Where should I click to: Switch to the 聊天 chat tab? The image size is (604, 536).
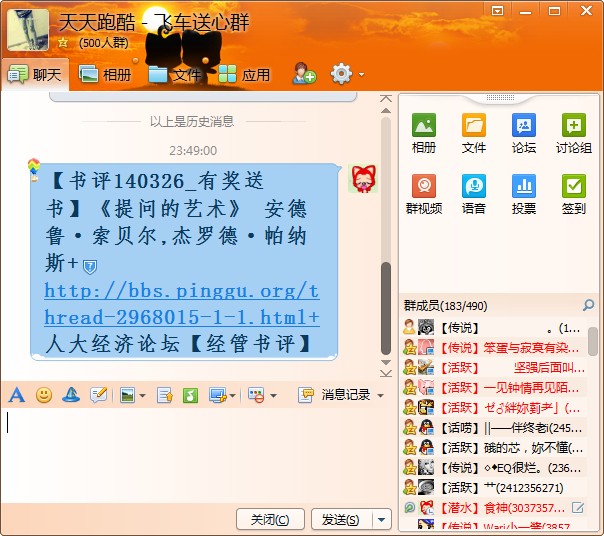[x=35, y=74]
